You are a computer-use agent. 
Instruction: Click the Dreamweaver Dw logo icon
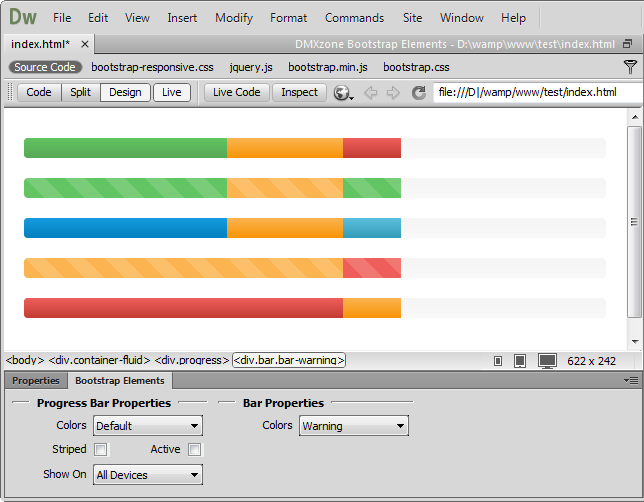[23, 17]
